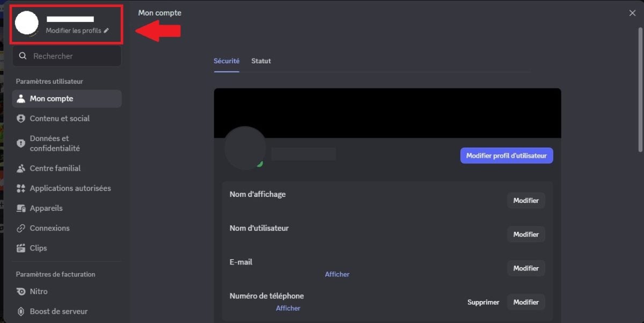This screenshot has height=323, width=644.
Task: Reveal email with Afficher link
Action: 337,274
